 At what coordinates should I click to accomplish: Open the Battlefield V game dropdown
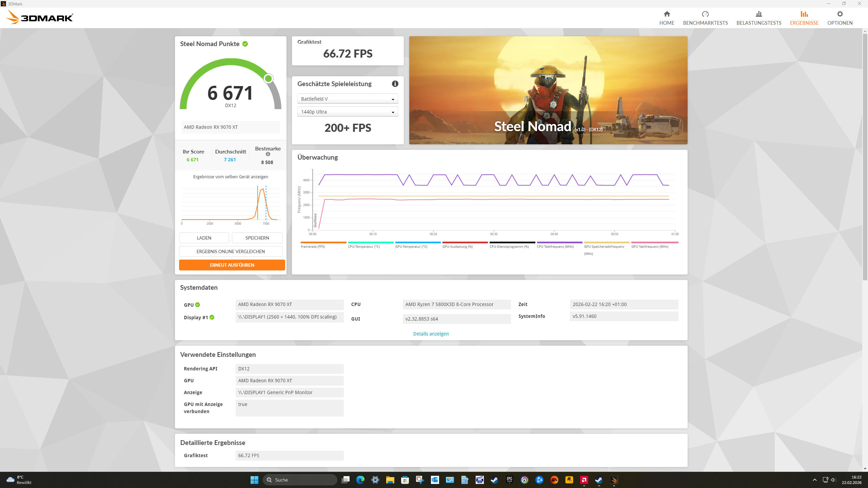347,99
